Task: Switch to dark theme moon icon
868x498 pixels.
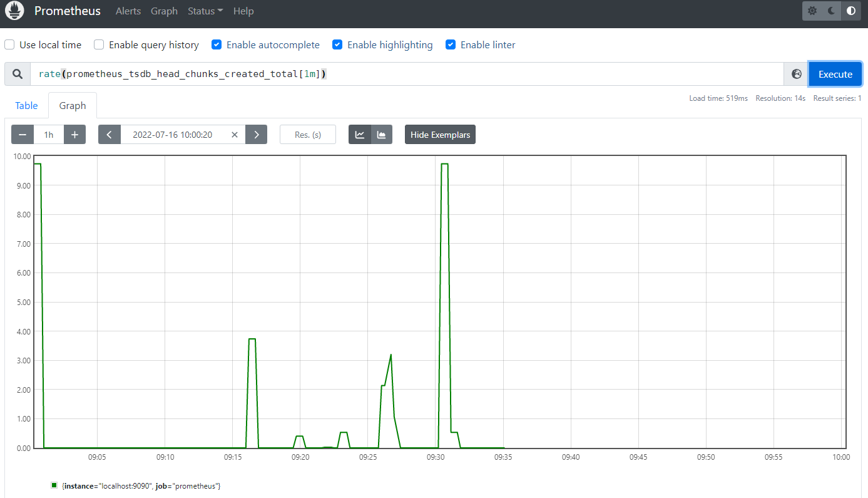Action: pyautogui.click(x=831, y=11)
